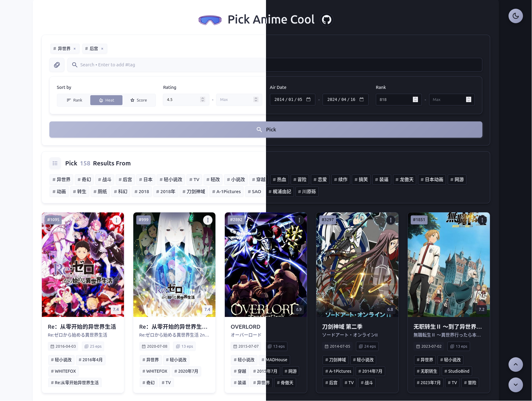The height and width of the screenshot is (401, 532).
Task: Increment the Rating minimum value stepper
Action: [x=202, y=98]
